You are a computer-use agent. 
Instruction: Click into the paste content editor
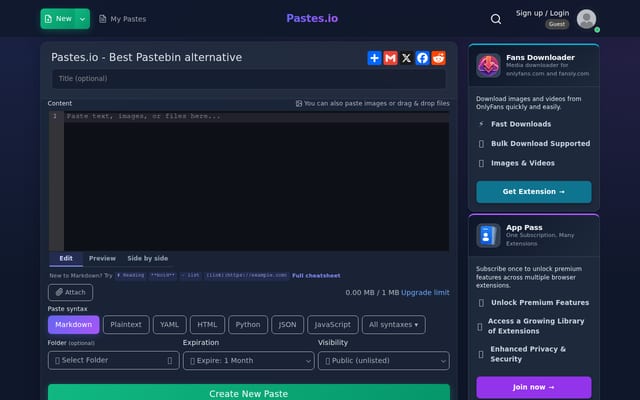pos(256,182)
